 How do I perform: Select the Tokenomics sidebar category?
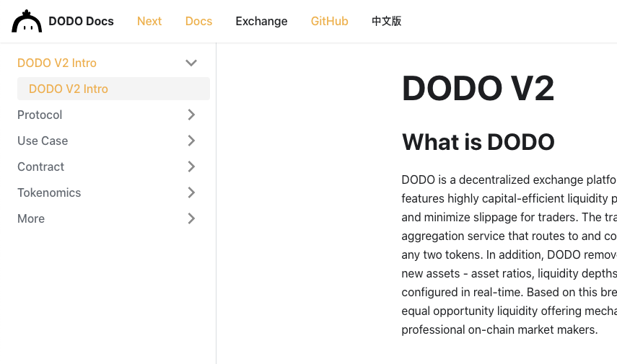[x=49, y=192]
